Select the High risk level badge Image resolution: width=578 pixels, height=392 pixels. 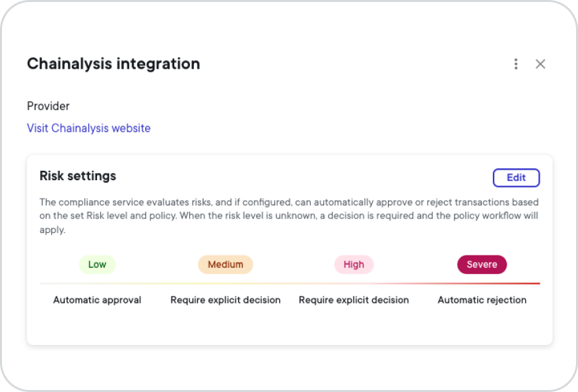354,265
